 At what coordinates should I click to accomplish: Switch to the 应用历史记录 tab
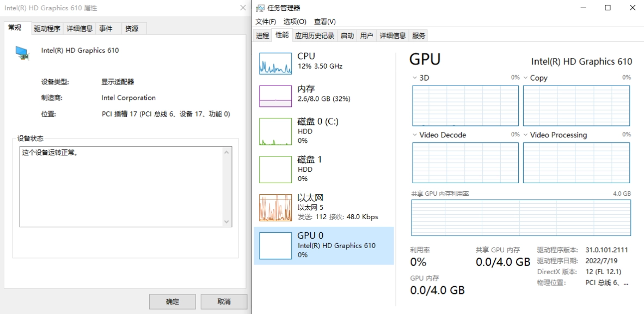[314, 35]
